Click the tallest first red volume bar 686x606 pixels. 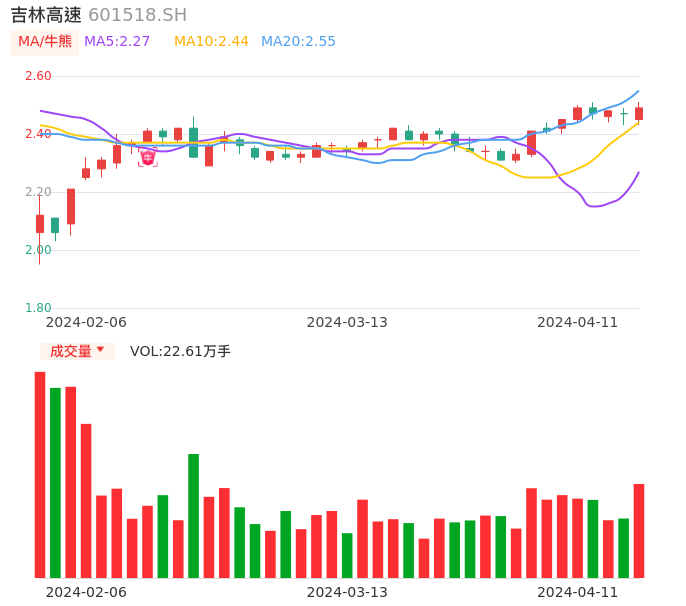tap(40, 475)
